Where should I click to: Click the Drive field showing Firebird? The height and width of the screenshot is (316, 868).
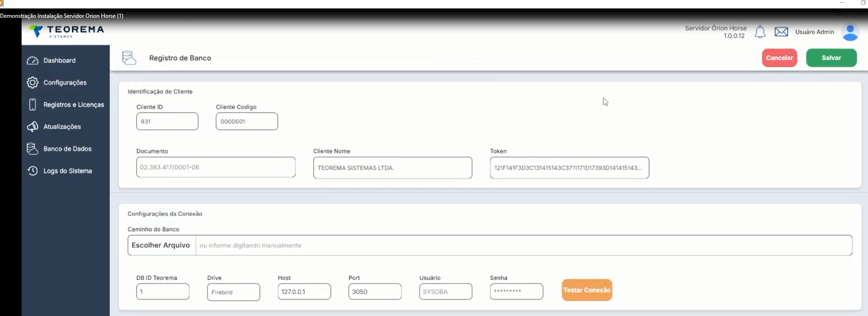point(233,292)
